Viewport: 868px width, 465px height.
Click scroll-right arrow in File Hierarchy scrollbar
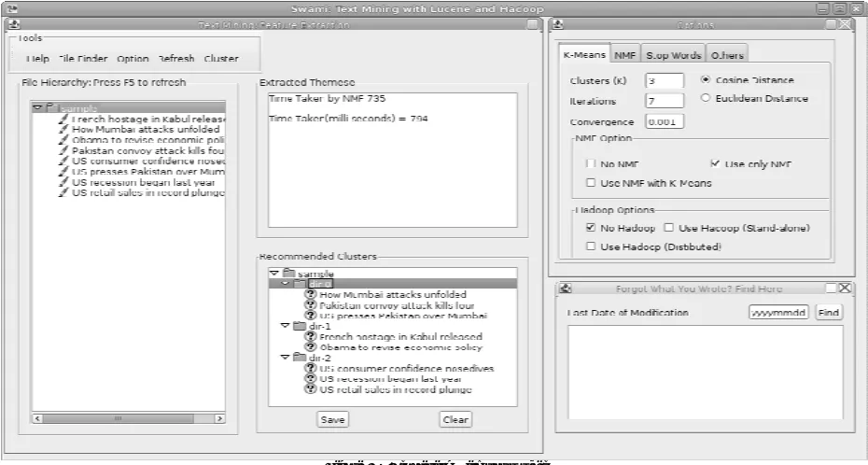point(219,418)
